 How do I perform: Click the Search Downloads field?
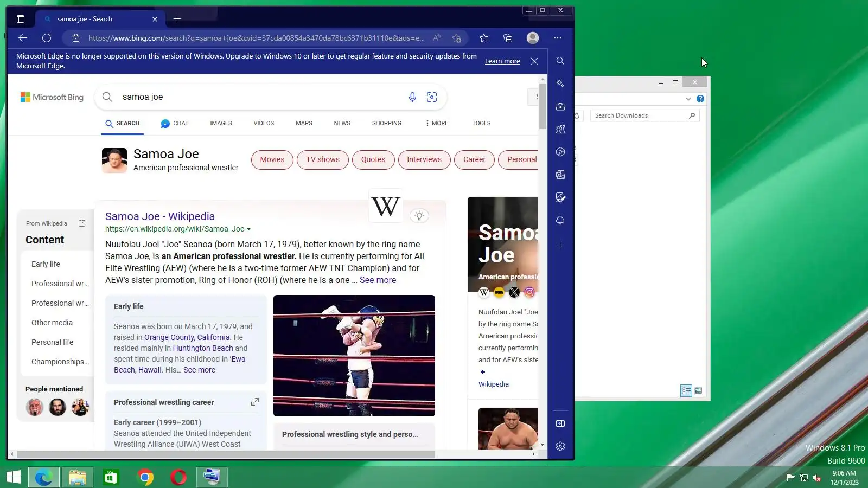click(x=644, y=115)
